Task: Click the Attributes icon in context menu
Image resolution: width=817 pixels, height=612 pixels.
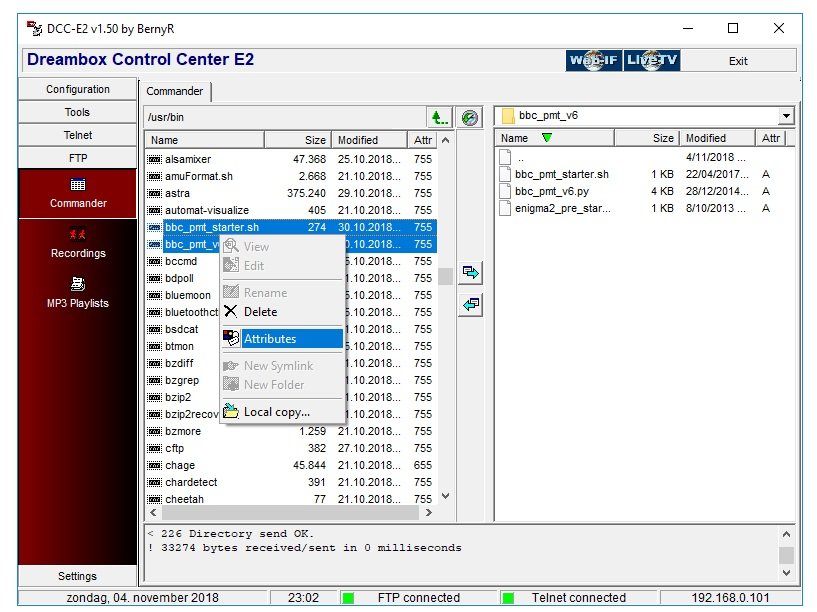Action: pyautogui.click(x=231, y=338)
